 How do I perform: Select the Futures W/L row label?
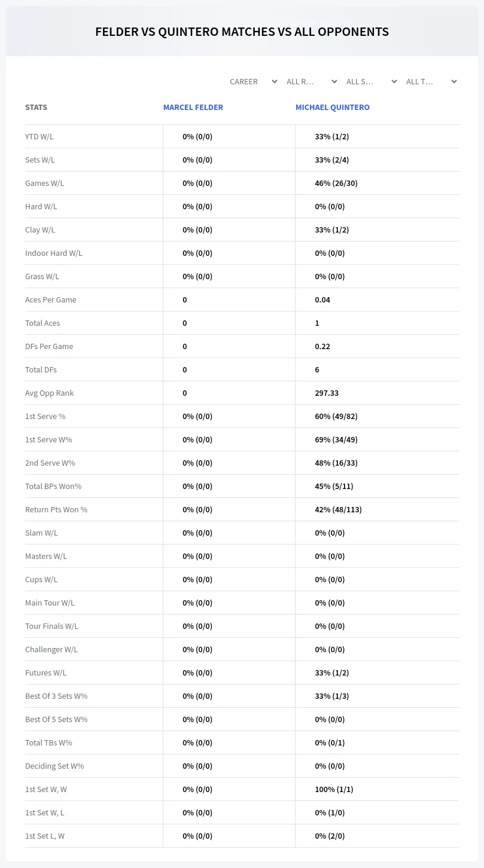click(45, 673)
